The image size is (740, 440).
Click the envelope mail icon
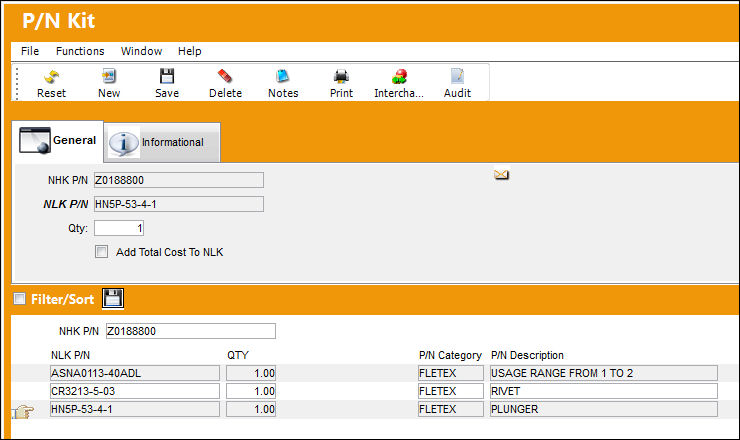pos(501,174)
